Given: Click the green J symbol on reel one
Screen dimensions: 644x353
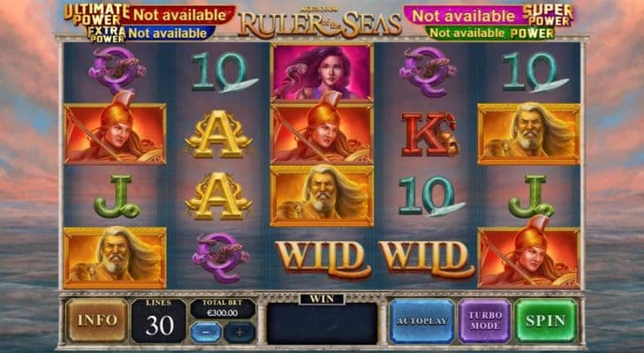Looking at the screenshot, I should point(117,197).
